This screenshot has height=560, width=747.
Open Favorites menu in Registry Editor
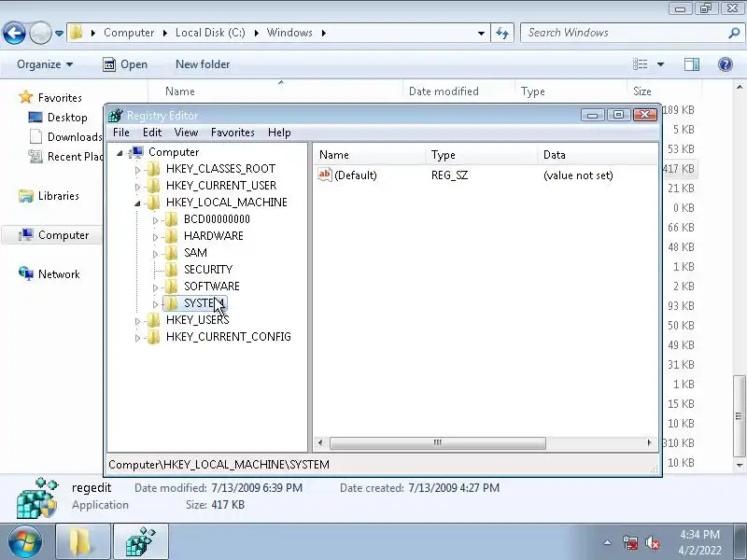click(233, 133)
